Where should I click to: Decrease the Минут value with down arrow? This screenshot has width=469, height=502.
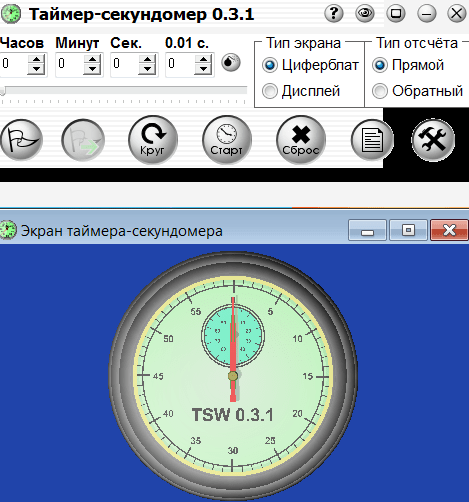click(92, 69)
